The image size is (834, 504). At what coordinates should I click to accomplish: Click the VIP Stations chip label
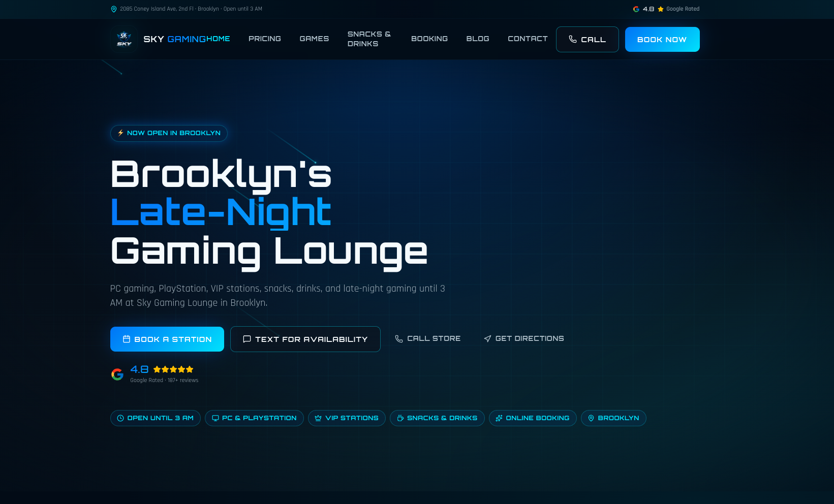(352, 418)
